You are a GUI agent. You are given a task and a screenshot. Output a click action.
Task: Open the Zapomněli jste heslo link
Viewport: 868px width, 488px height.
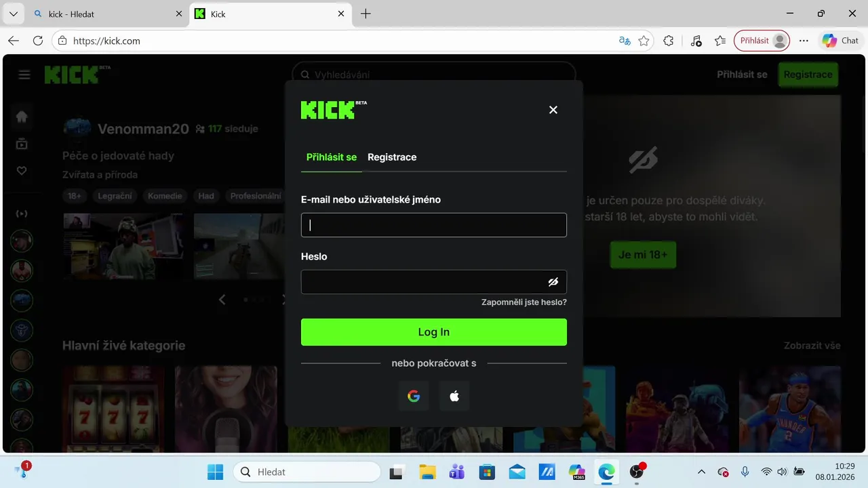point(524,302)
